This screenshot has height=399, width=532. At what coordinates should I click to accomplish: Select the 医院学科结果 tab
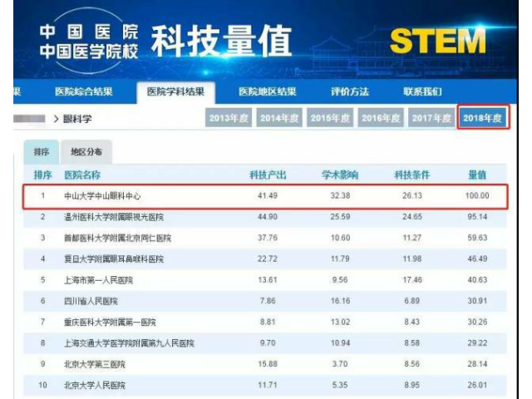point(175,92)
